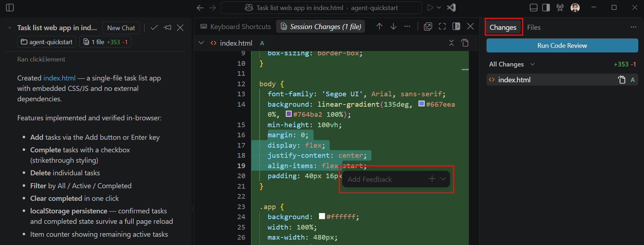Click line number 23 in the gutter

tap(241, 207)
